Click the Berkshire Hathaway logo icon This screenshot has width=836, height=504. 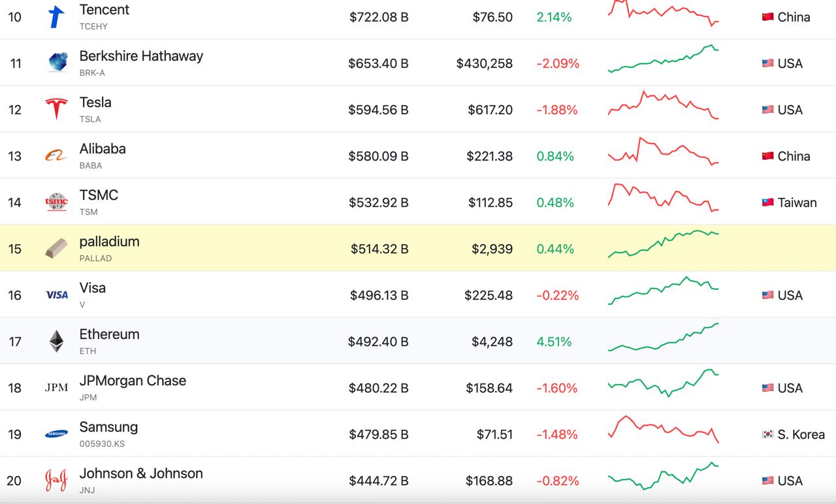57,63
